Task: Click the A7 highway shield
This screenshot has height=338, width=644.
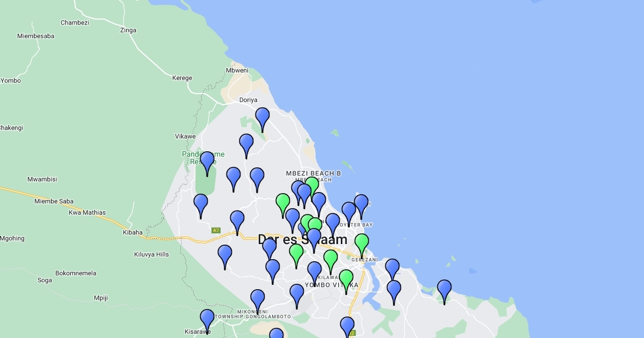Action: pyautogui.click(x=216, y=230)
